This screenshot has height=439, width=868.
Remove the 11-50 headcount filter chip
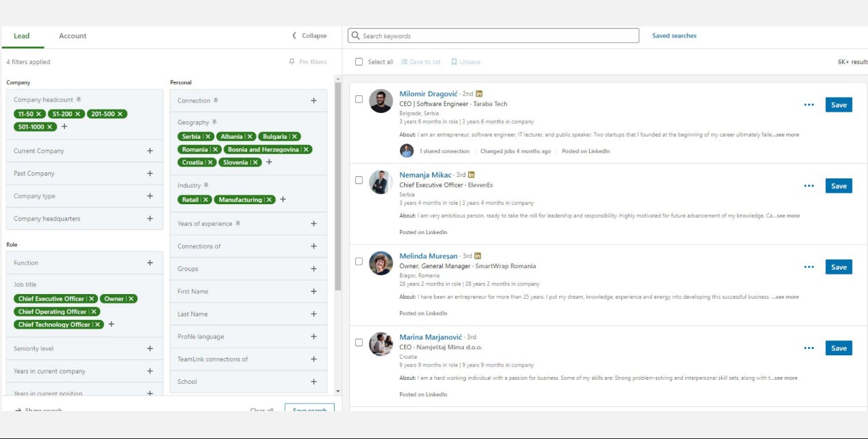coord(39,114)
